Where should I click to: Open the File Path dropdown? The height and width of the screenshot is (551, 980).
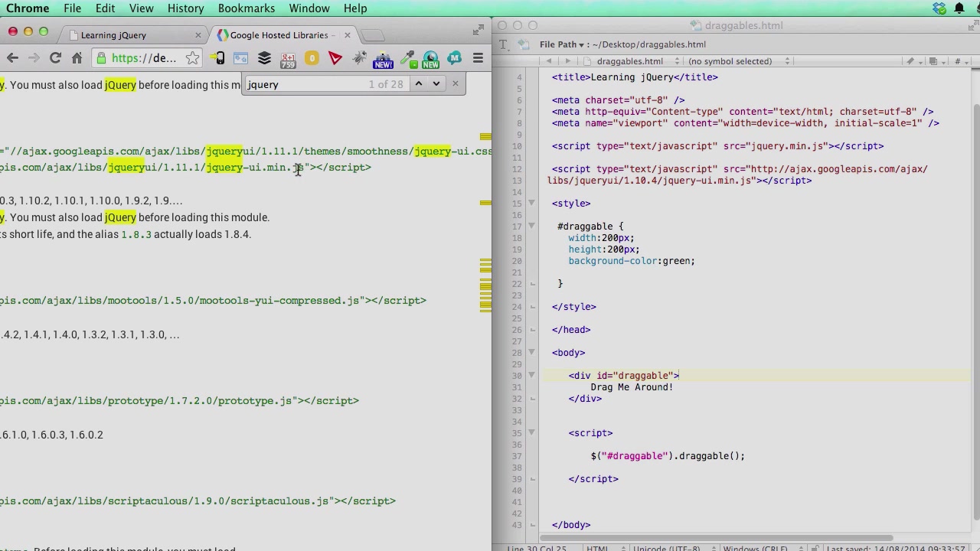pyautogui.click(x=562, y=44)
